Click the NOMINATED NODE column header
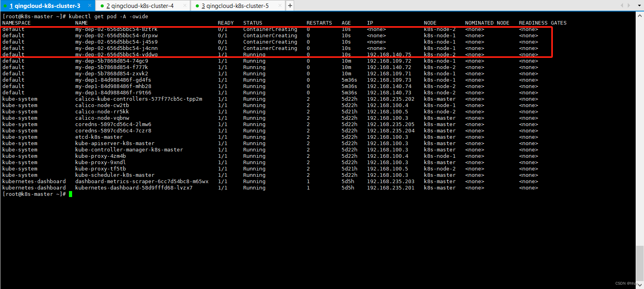644x289 pixels. [487, 23]
